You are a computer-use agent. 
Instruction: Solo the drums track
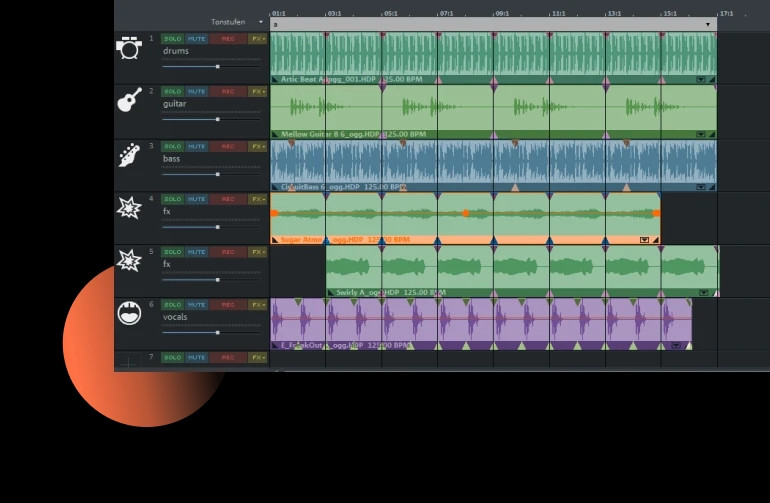pos(172,39)
